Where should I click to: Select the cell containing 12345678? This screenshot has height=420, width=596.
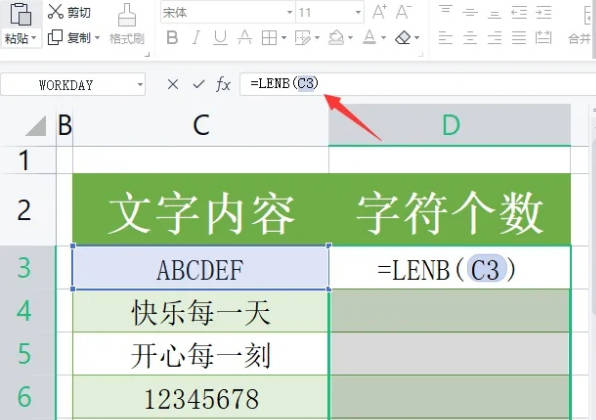point(201,396)
